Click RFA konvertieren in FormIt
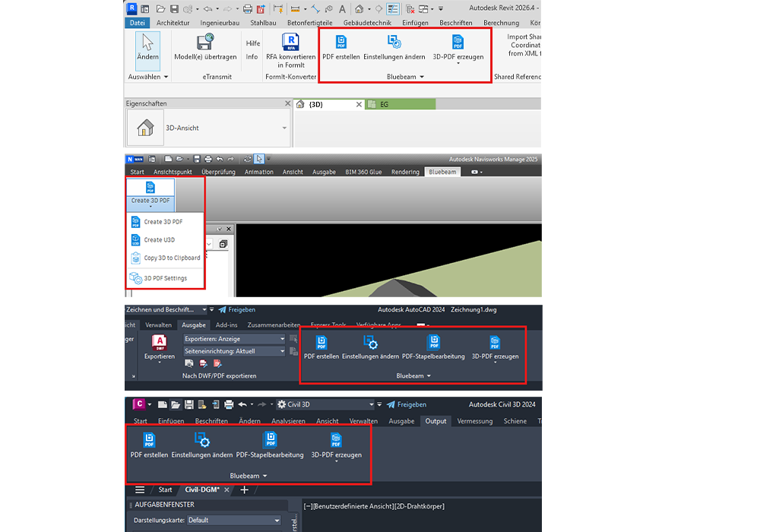 pyautogui.click(x=291, y=50)
